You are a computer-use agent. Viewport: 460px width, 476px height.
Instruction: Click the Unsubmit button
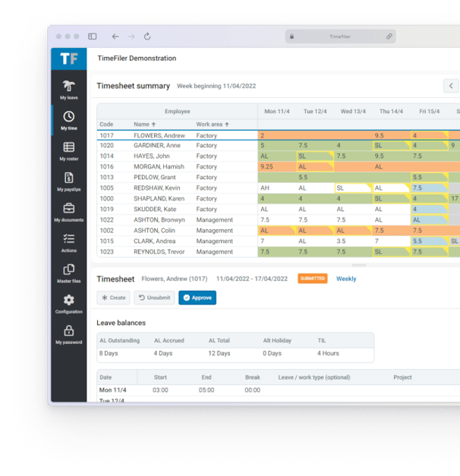tap(155, 298)
